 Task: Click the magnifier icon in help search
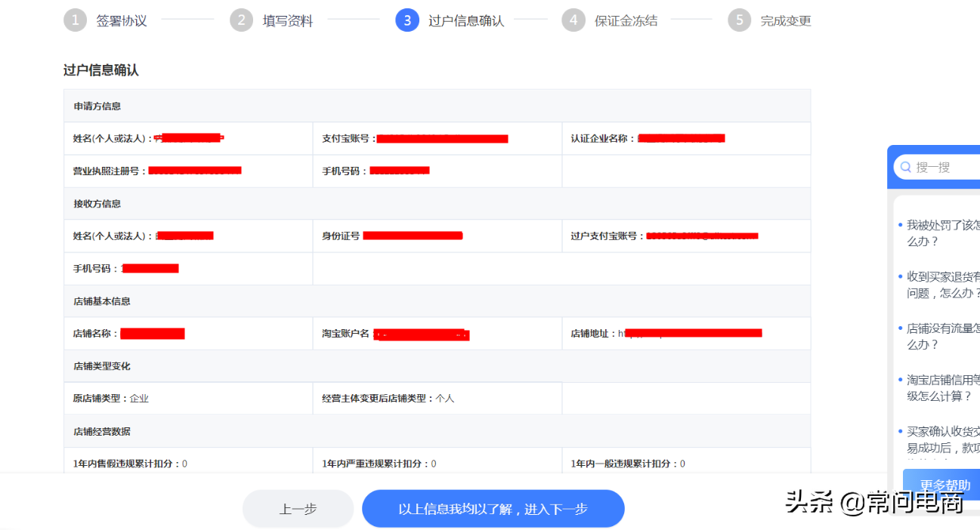(905, 168)
